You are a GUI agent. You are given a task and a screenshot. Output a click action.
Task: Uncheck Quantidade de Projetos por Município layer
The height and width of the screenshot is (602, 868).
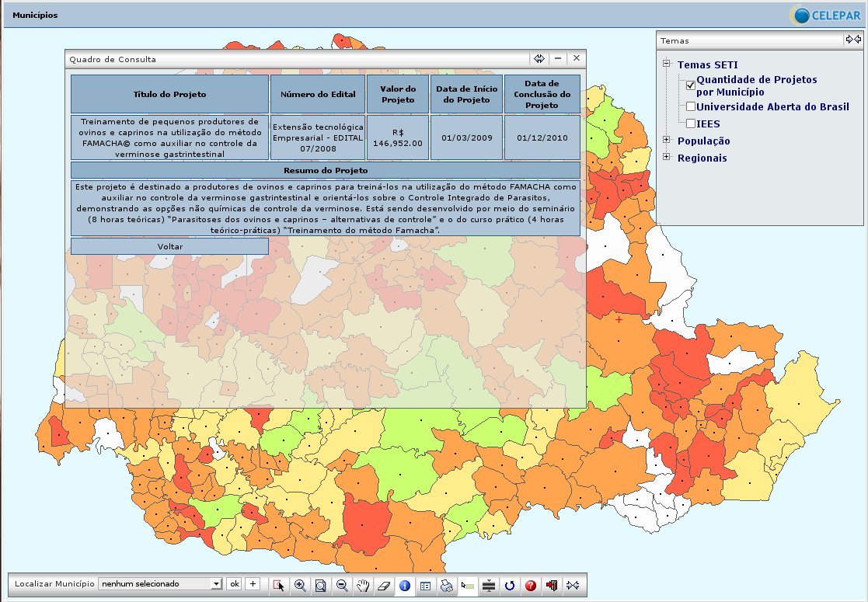coord(690,85)
